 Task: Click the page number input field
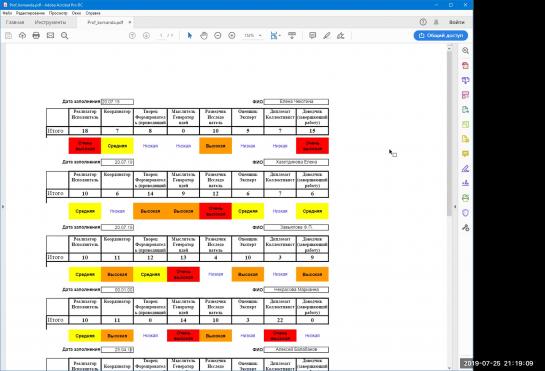click(x=161, y=35)
